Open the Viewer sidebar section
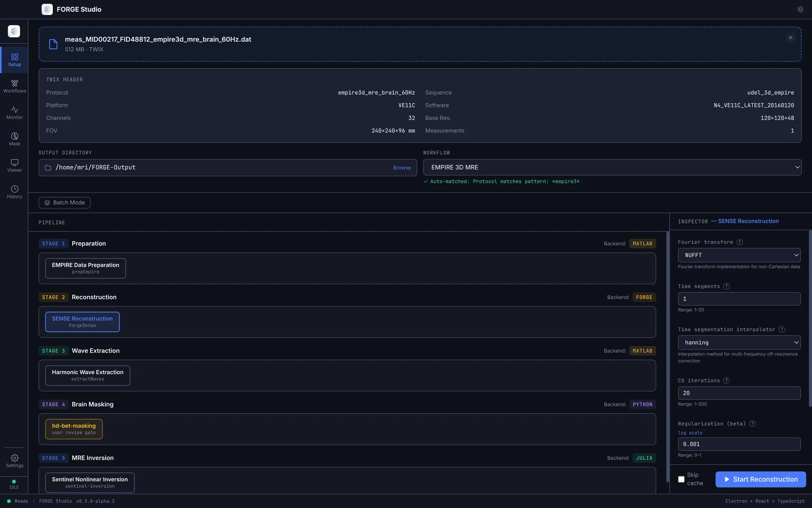This screenshot has width=812, height=508. (15, 165)
